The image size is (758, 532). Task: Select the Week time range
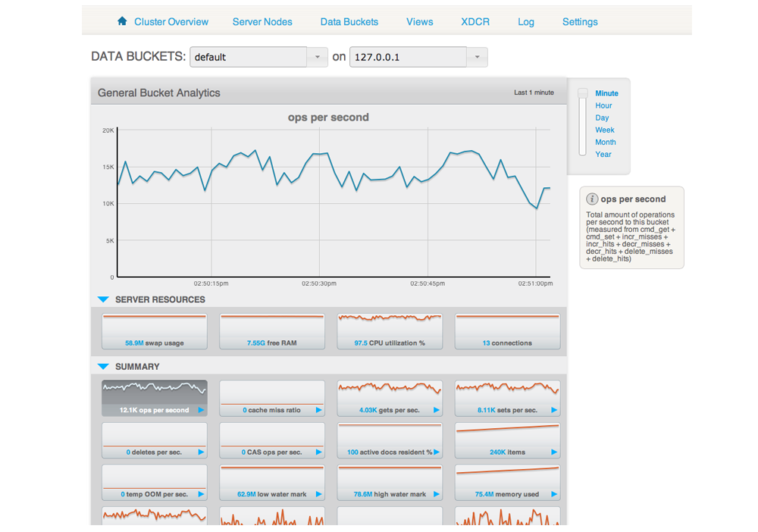tap(604, 130)
